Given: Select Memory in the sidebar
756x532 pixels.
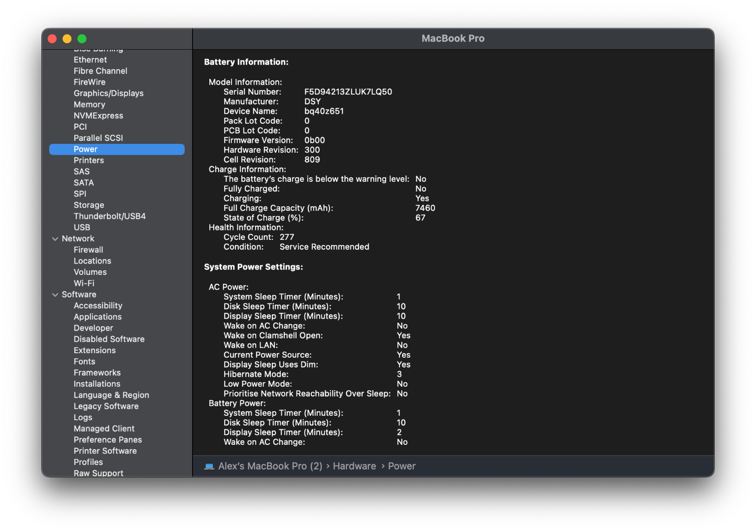Looking at the screenshot, I should pyautogui.click(x=90, y=104).
